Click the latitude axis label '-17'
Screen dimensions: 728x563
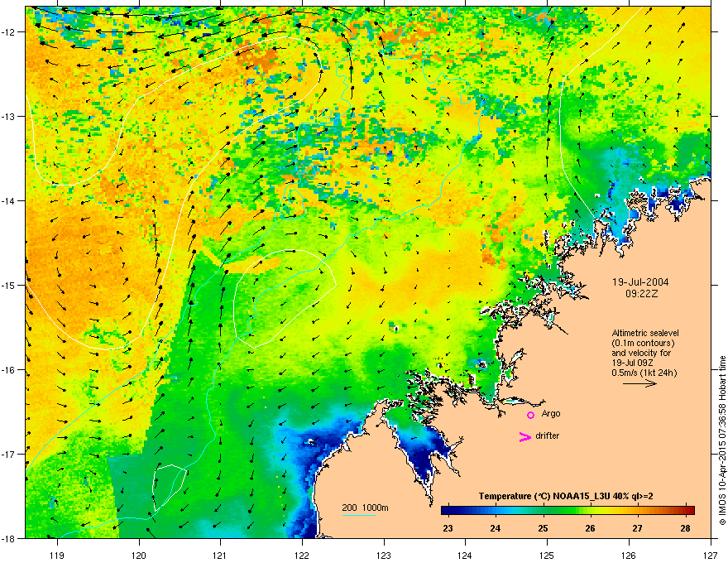point(8,455)
